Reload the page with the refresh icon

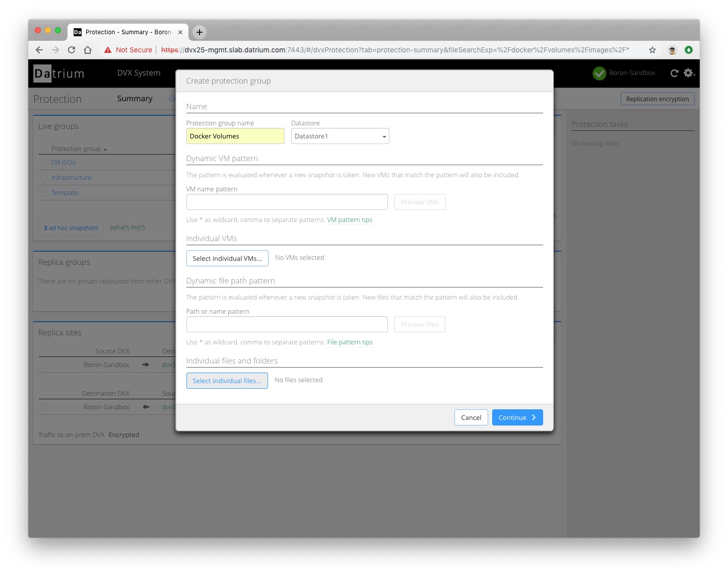pyautogui.click(x=72, y=50)
